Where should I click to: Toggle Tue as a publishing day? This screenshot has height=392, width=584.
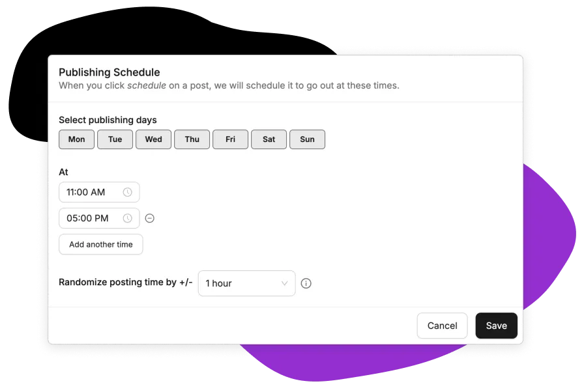[x=115, y=139]
